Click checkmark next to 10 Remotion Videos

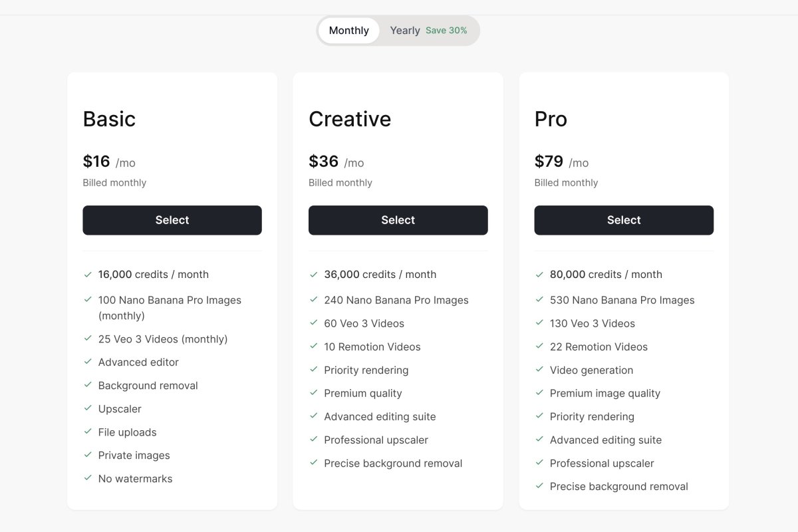(314, 346)
